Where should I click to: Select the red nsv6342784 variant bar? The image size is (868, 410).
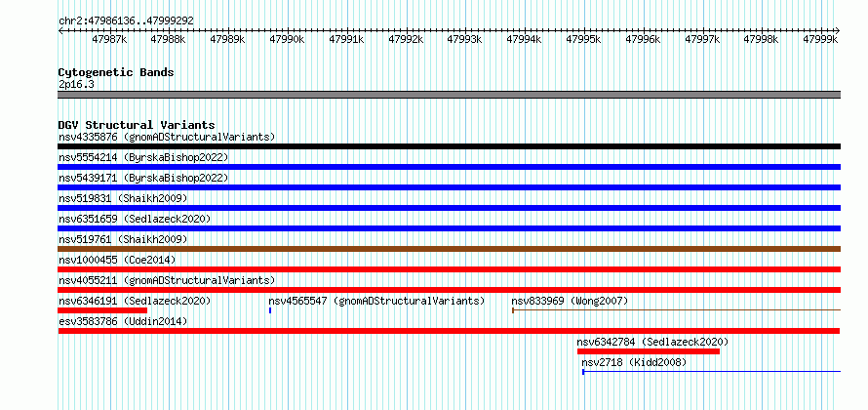tap(649, 351)
